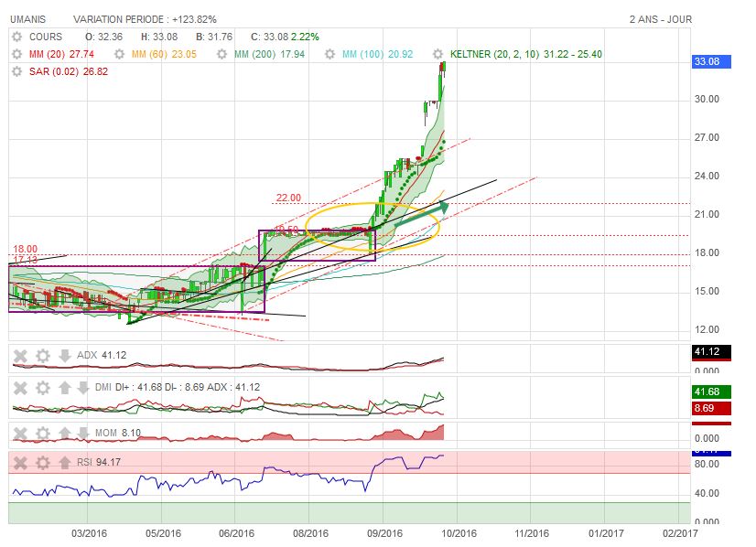
Task: Open DMI panel settings gear
Action: [x=43, y=388]
